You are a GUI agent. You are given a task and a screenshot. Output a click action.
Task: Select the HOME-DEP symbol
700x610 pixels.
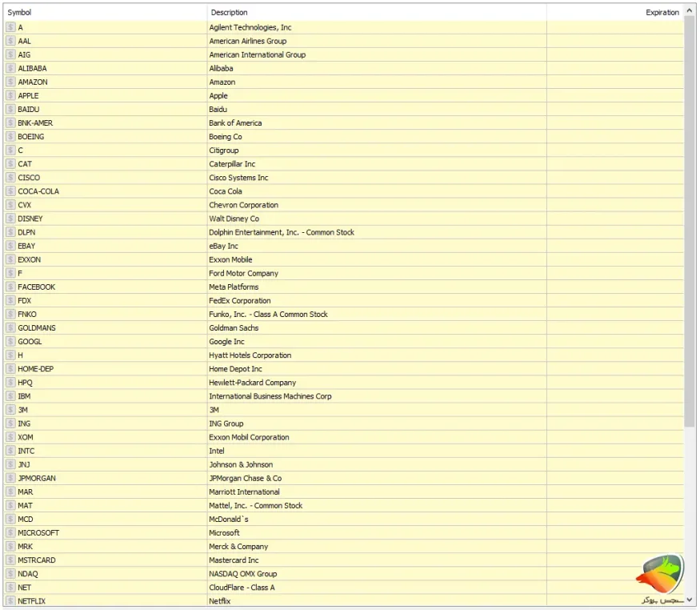click(x=36, y=369)
